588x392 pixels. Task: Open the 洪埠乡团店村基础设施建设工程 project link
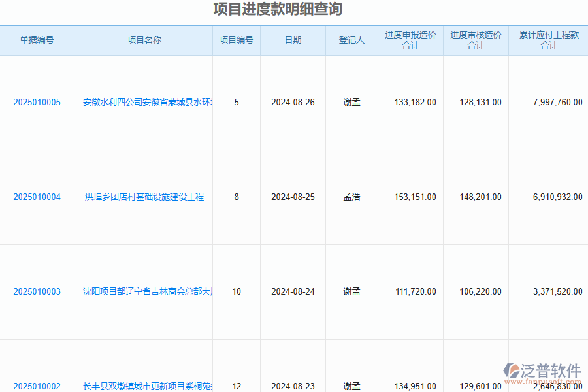144,197
